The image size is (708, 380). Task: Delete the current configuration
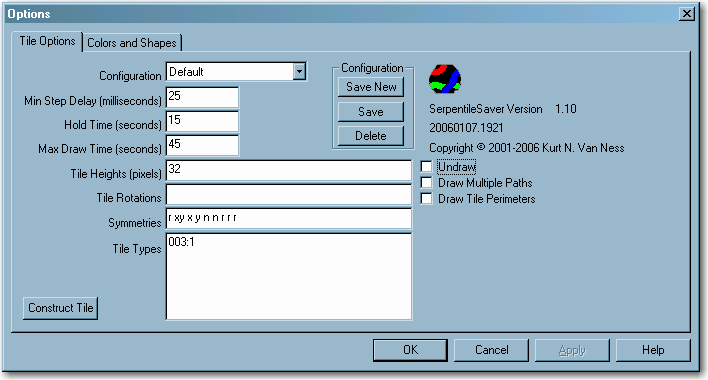(371, 136)
